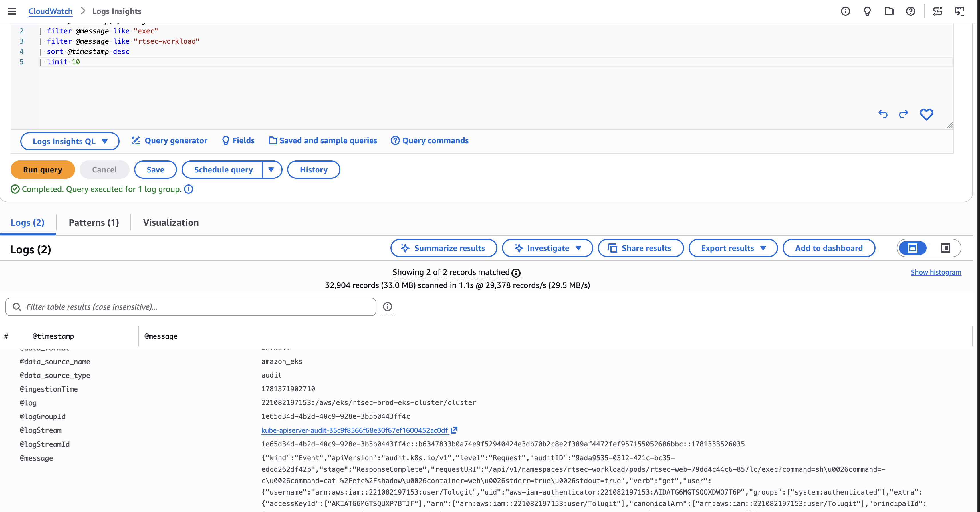Screen dimensions: 980x512
Task: Open the help question mark icon
Action: pos(911,11)
